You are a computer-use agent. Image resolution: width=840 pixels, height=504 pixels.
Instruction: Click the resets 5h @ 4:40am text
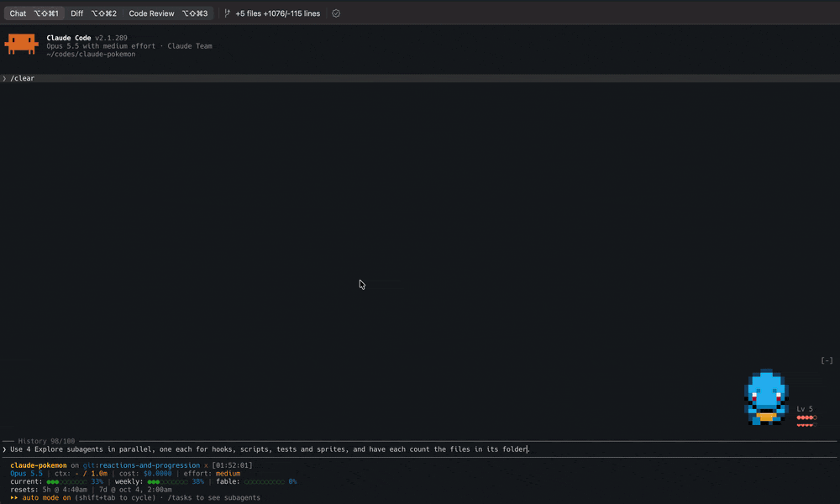(49, 490)
